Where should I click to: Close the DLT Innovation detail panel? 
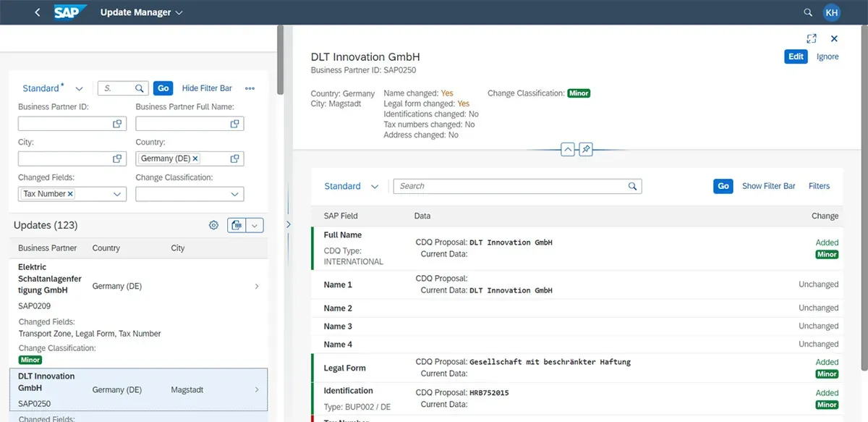pos(834,38)
